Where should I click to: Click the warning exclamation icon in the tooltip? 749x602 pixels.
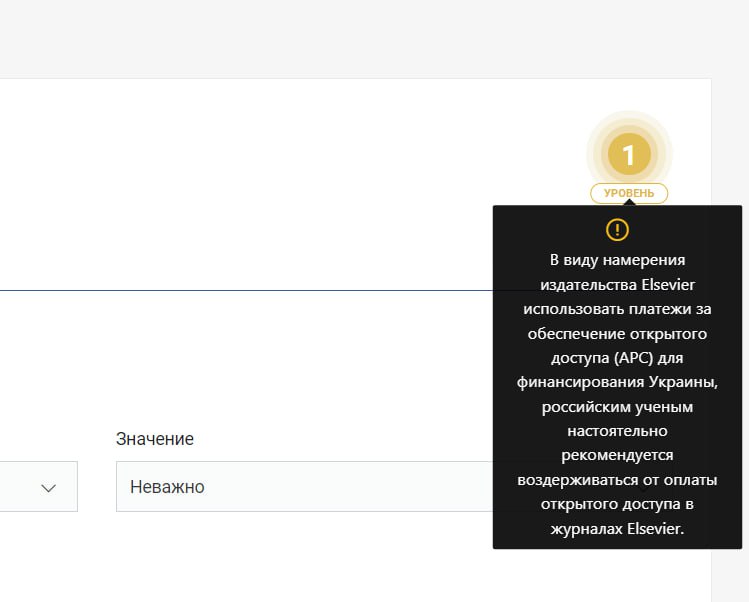coord(617,230)
